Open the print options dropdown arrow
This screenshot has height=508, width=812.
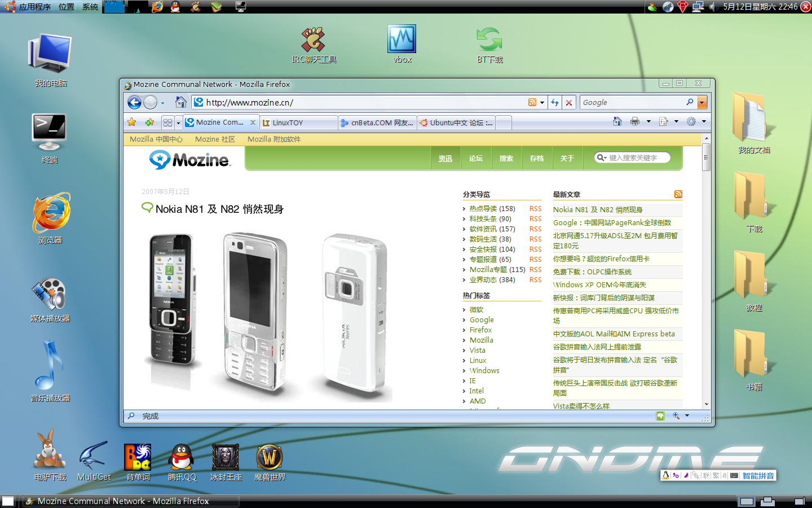[648, 121]
